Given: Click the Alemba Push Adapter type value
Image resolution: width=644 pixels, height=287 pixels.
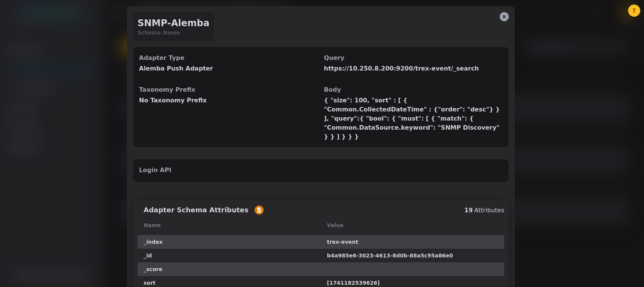Looking at the screenshot, I should 176,69.
